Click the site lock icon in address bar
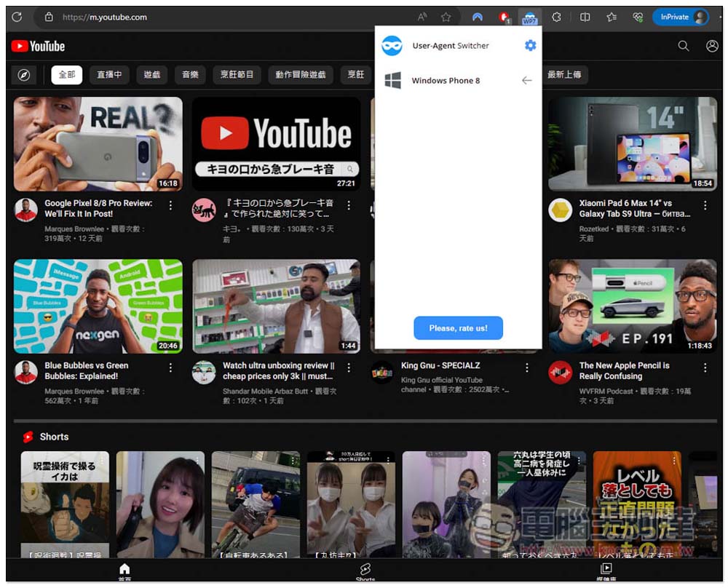This screenshot has width=728, height=588. click(x=49, y=17)
